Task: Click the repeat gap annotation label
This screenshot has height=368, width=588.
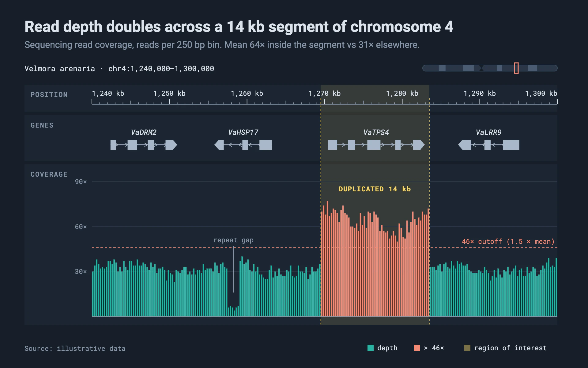Action: click(234, 240)
